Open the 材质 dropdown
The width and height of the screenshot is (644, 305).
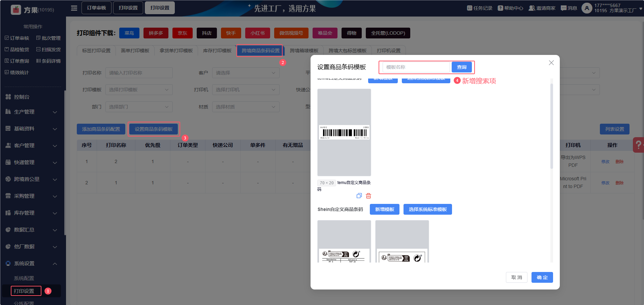[x=246, y=107]
